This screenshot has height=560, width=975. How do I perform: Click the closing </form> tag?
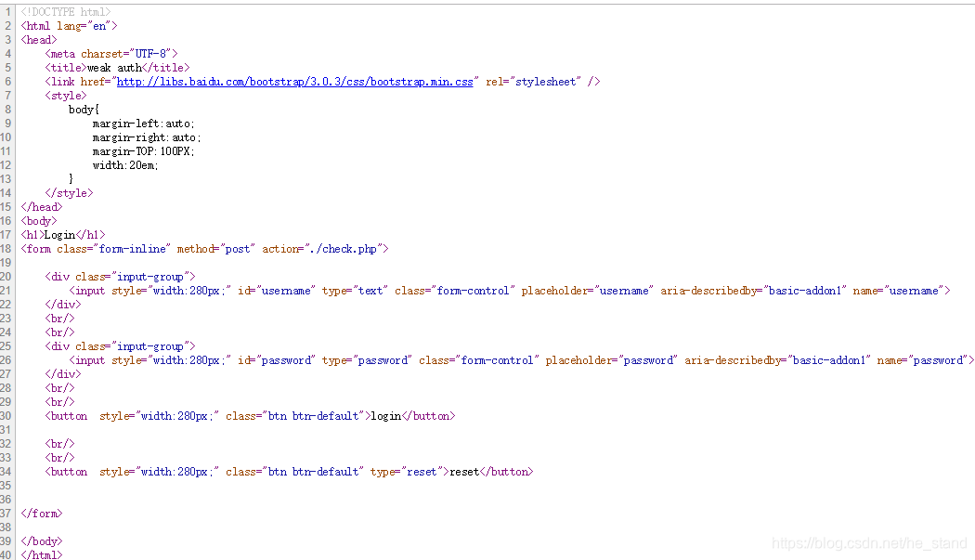coord(42,514)
